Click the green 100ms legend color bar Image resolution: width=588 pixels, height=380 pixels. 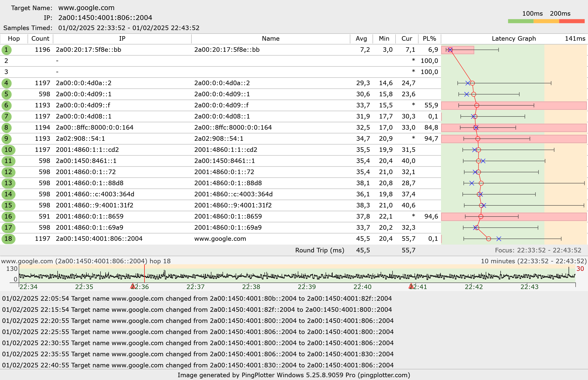pyautogui.click(x=521, y=21)
